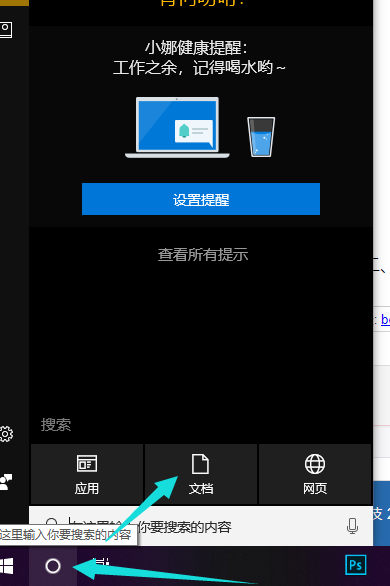Open the notebook icon in Cortana sidebar

pos(6,30)
